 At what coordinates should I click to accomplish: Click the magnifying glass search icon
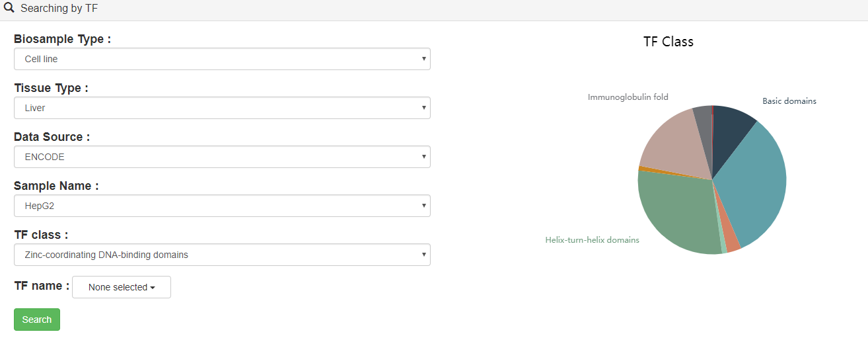(x=9, y=9)
